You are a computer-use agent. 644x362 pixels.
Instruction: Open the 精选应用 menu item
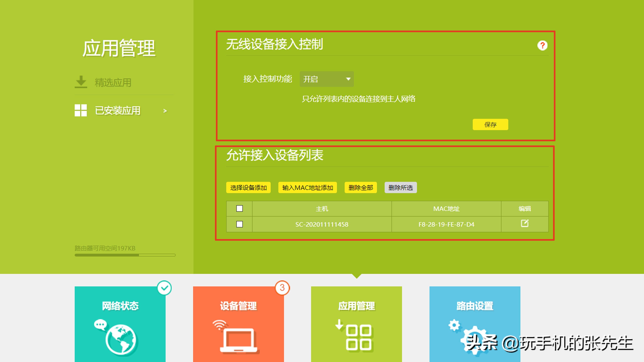(113, 82)
